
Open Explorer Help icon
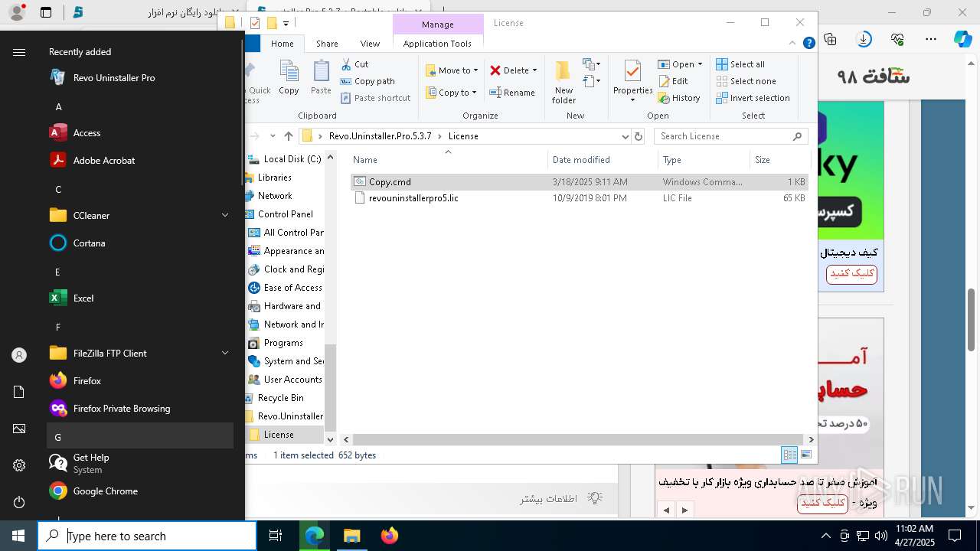(808, 44)
